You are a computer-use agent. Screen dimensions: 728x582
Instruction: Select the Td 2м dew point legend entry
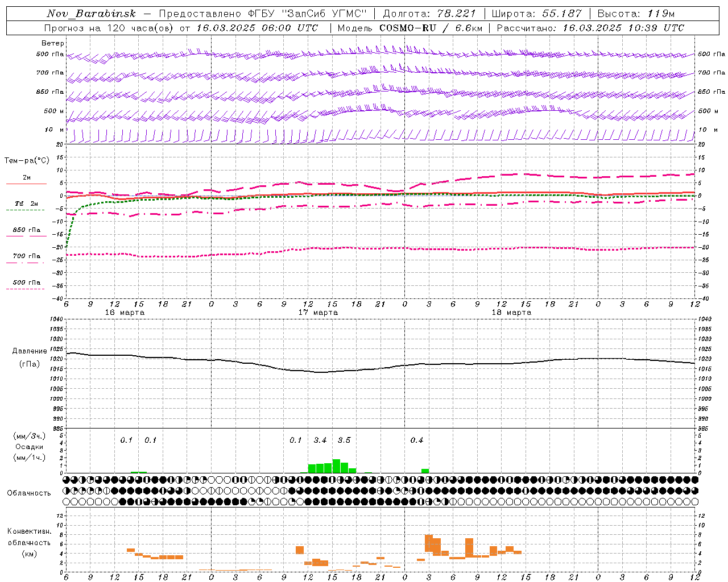point(26,203)
